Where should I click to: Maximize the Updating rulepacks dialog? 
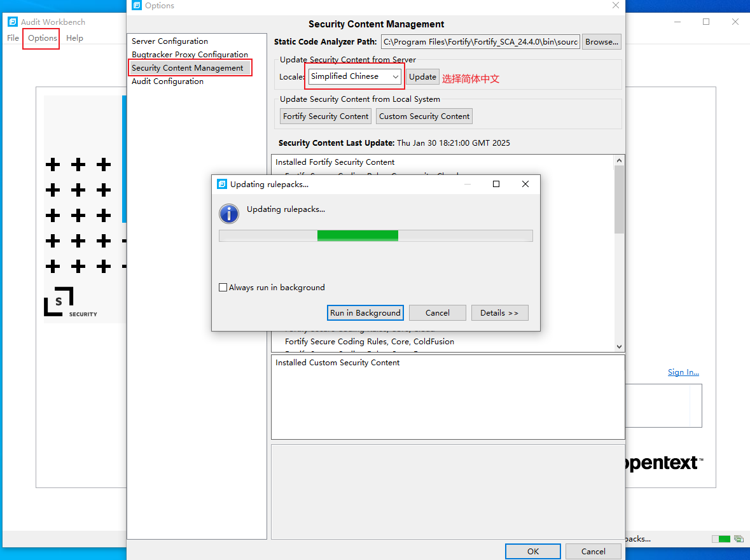(x=496, y=185)
